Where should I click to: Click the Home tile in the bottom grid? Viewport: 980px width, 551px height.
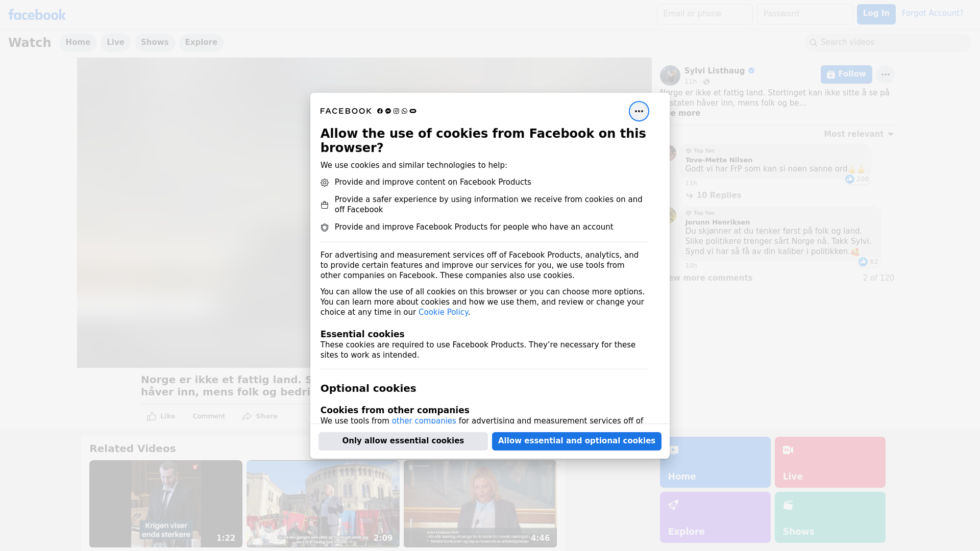[x=715, y=462]
